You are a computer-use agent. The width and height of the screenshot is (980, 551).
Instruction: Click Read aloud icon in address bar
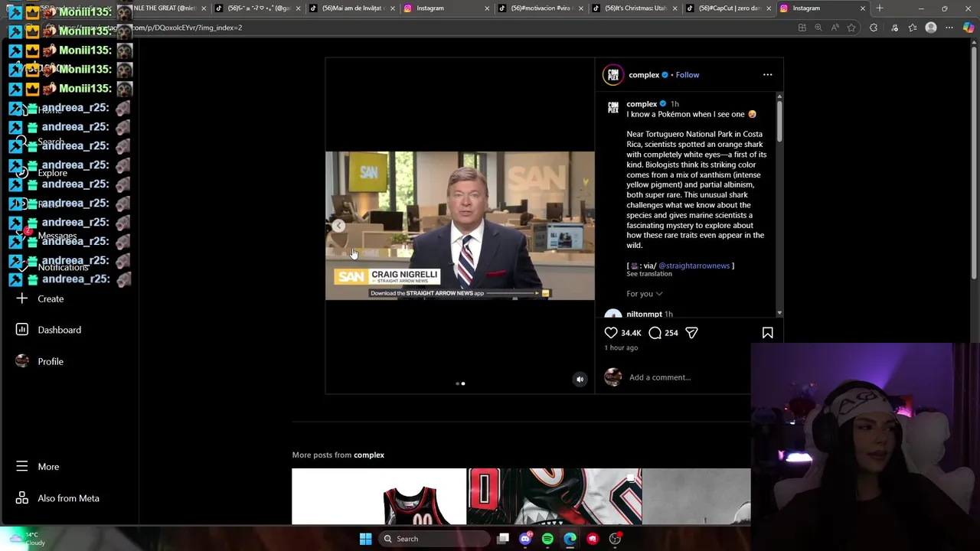(x=835, y=28)
